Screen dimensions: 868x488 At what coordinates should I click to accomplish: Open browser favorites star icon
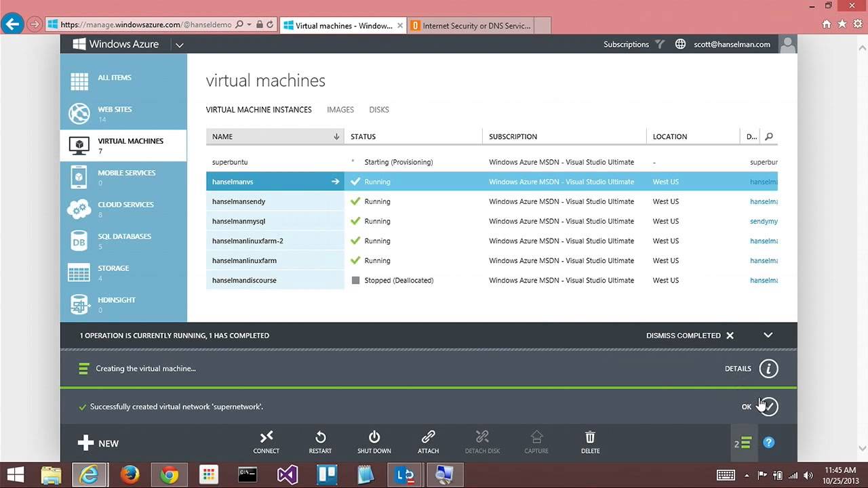click(x=842, y=24)
